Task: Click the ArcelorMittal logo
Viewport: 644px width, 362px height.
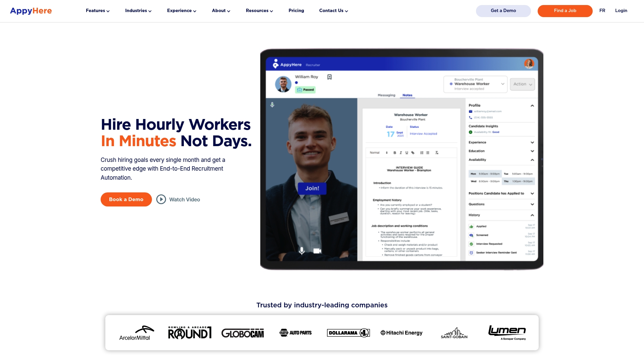Action: [x=137, y=333]
